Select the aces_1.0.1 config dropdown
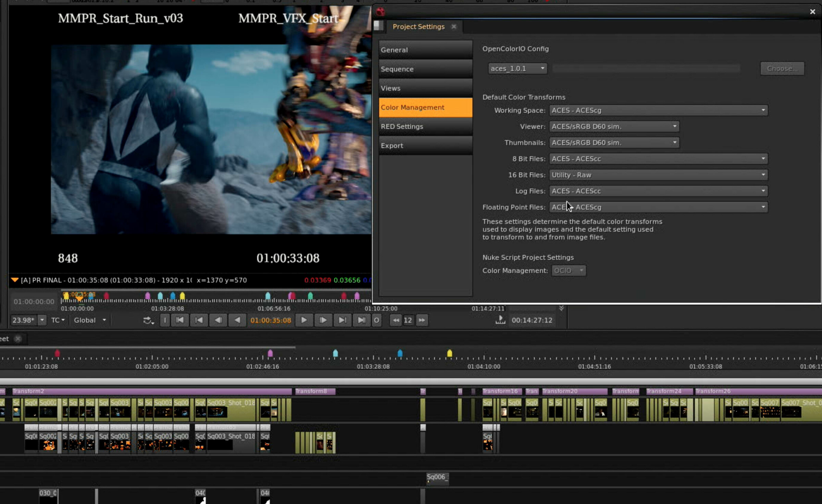Image resolution: width=822 pixels, height=504 pixels. (x=516, y=68)
